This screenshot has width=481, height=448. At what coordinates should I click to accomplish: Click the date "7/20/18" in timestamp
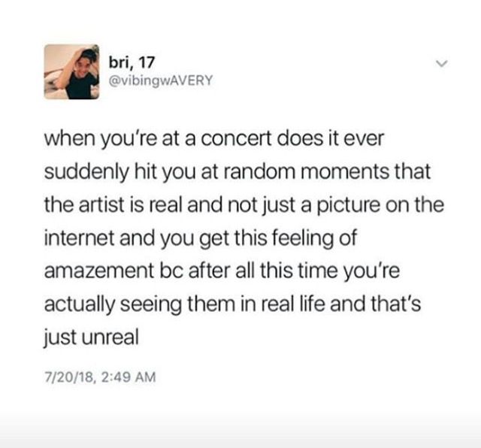(x=69, y=377)
